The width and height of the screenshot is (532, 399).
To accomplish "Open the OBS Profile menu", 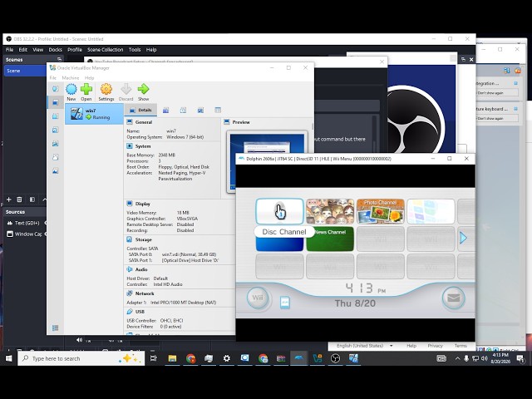I will [75, 50].
